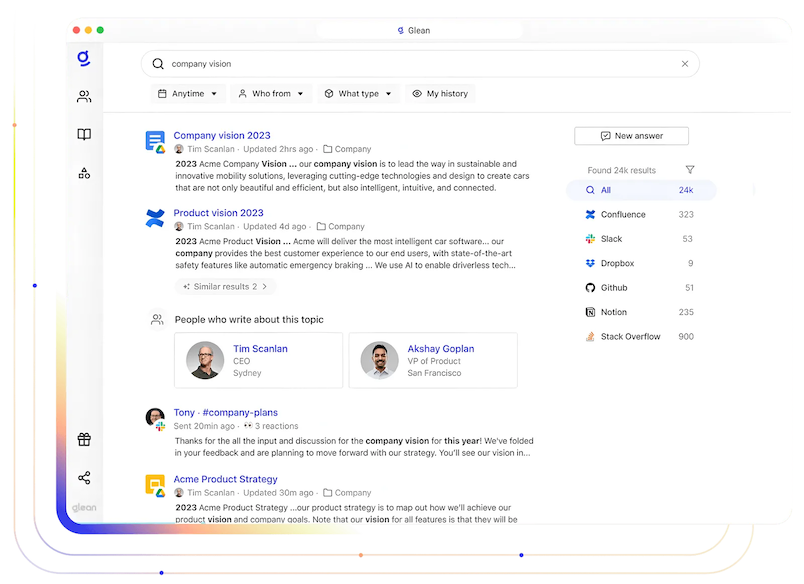Select the All results filter
This screenshot has width=804, height=584.
point(641,190)
